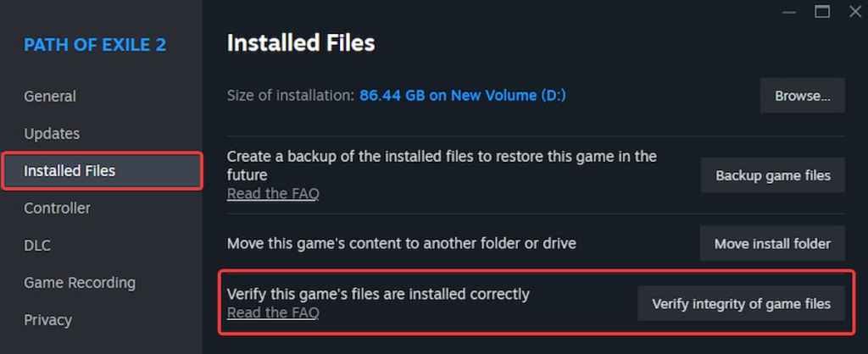Click the Installed Files page heading
The image size is (868, 354).
301,42
